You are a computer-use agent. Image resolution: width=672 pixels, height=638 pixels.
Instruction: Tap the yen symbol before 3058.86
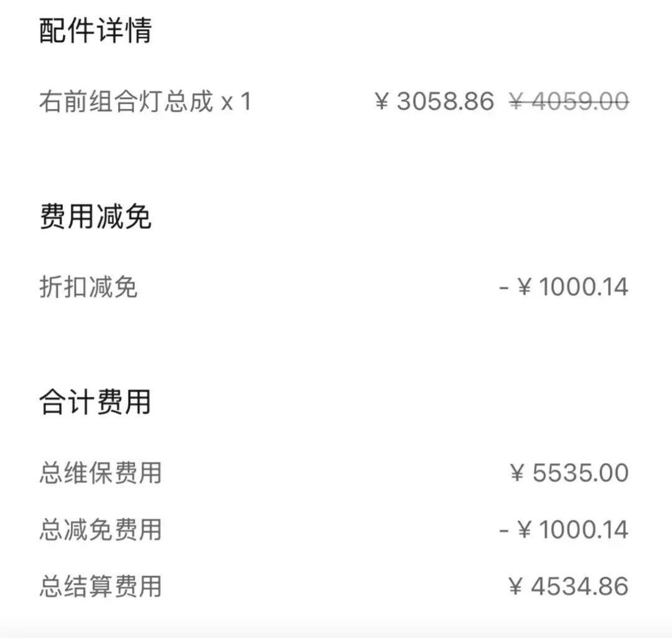pos(382,101)
